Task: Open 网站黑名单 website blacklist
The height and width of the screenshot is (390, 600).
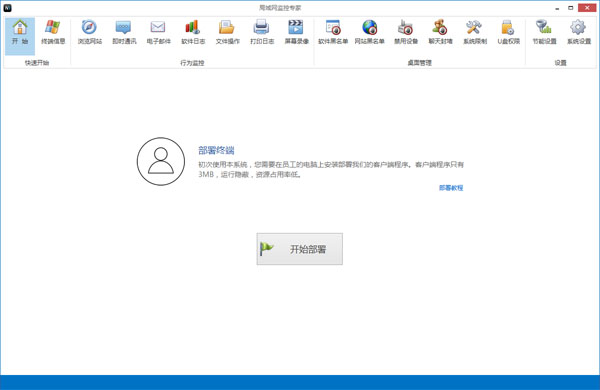Action: pyautogui.click(x=369, y=32)
